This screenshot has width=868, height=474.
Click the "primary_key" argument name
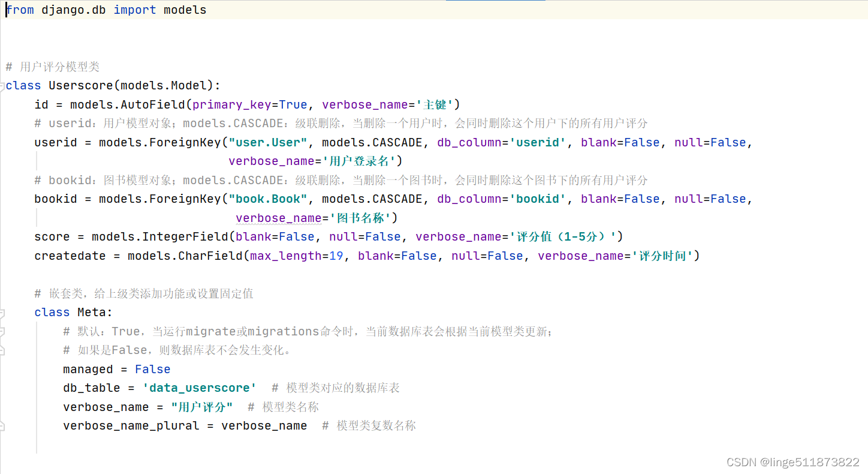(x=232, y=104)
